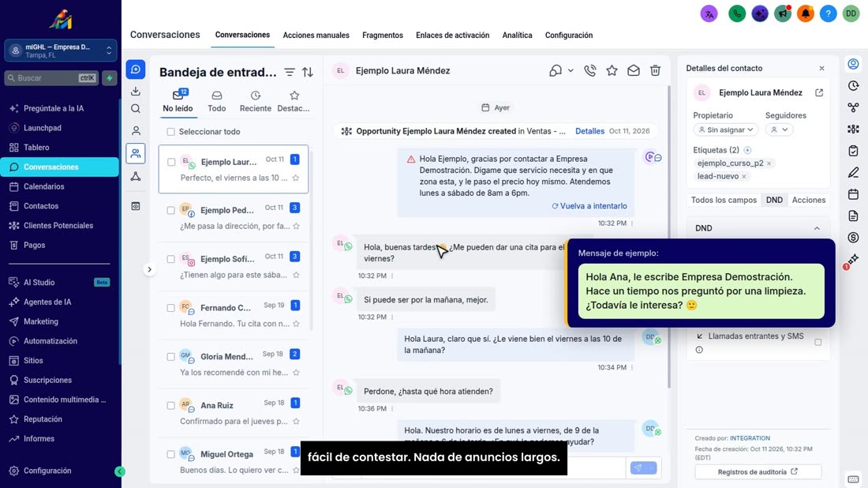Click the filter icon beside Bandeja de entrada
This screenshot has height=488, width=868.
coord(290,72)
